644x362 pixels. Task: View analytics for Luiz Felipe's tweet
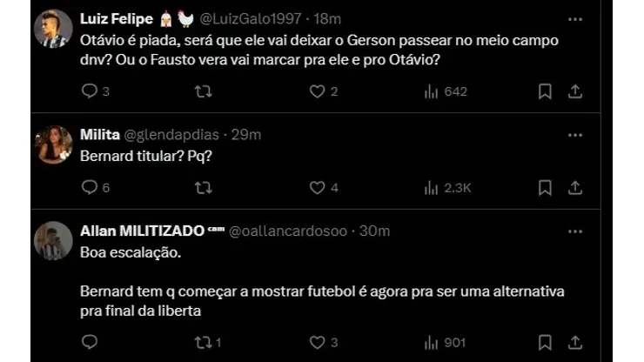pos(432,90)
